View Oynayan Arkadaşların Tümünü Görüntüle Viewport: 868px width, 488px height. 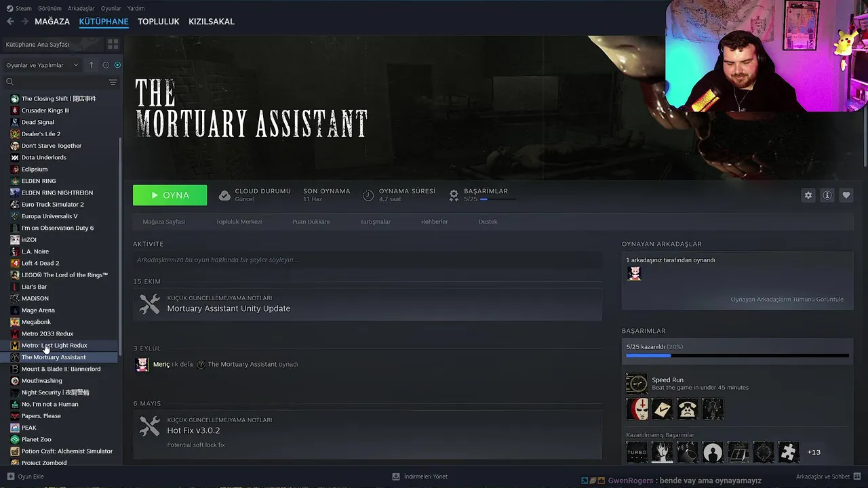(x=787, y=300)
